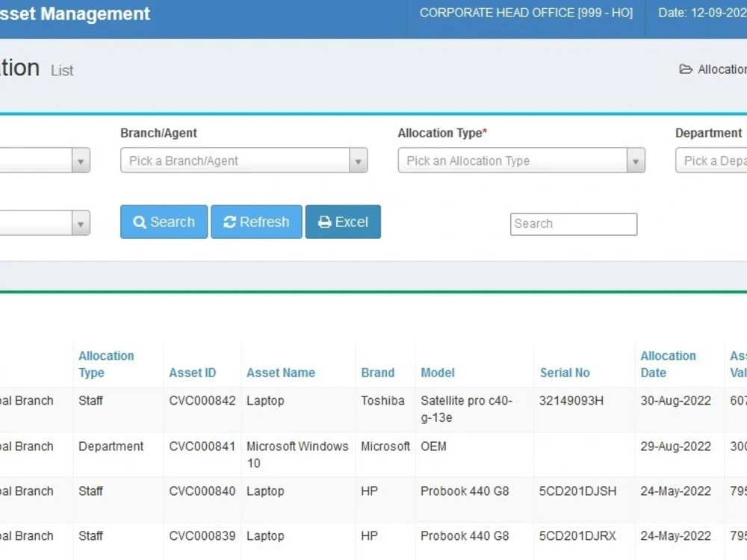This screenshot has height=560, width=747.
Task: Click the arrow of Allocation Type combo box
Action: 636,161
